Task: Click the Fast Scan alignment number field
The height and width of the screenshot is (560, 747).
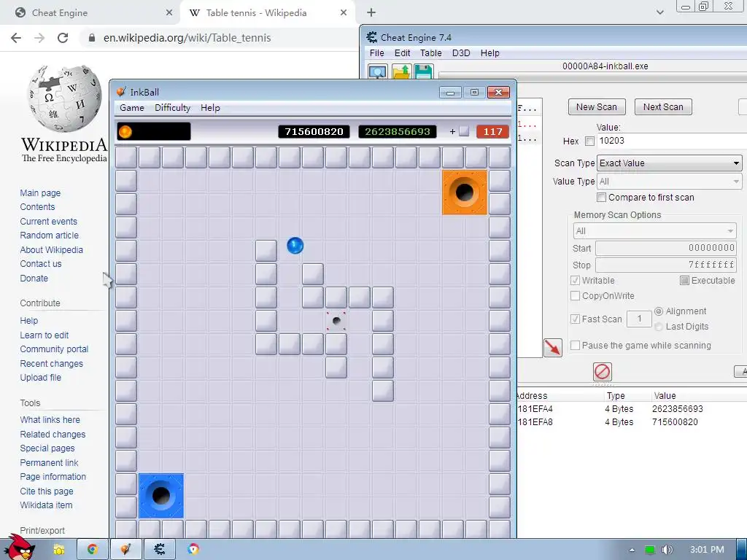Action: (639, 319)
